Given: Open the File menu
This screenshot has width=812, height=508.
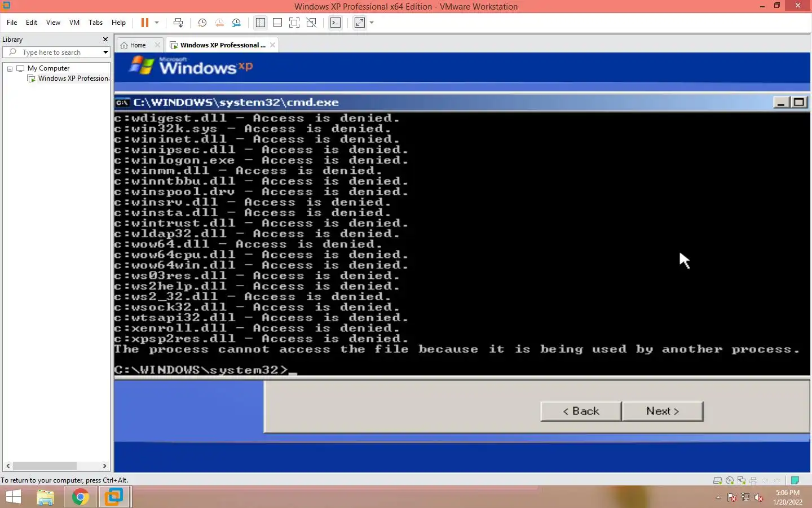Looking at the screenshot, I should click(12, 23).
